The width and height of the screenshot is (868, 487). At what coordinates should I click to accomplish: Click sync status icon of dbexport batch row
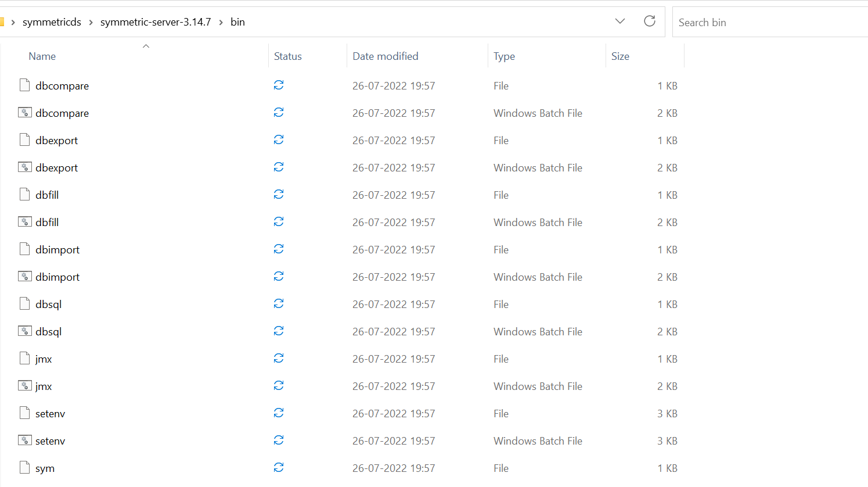[279, 167]
